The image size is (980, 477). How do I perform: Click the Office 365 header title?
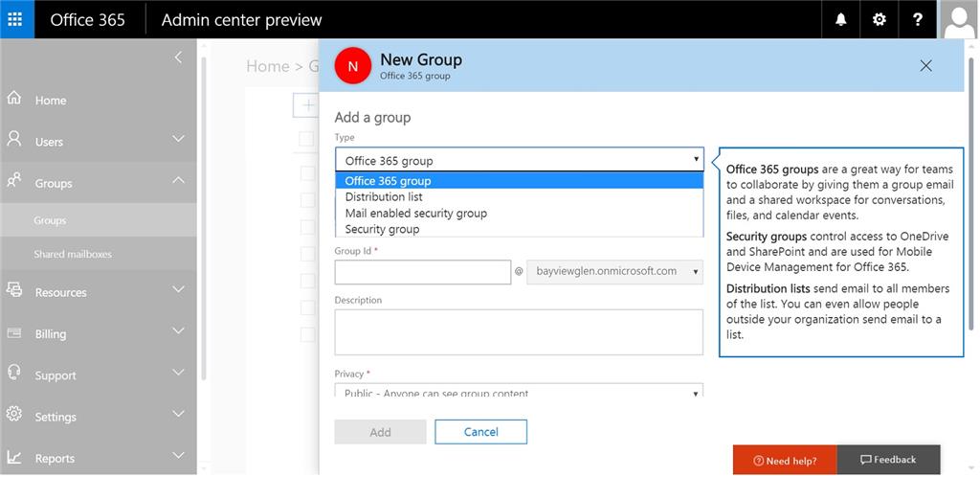point(87,19)
